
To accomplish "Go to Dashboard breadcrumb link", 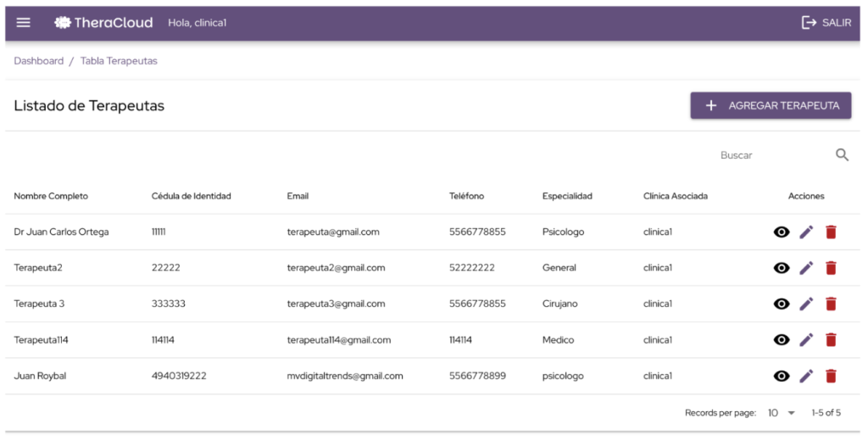I will click(x=39, y=61).
